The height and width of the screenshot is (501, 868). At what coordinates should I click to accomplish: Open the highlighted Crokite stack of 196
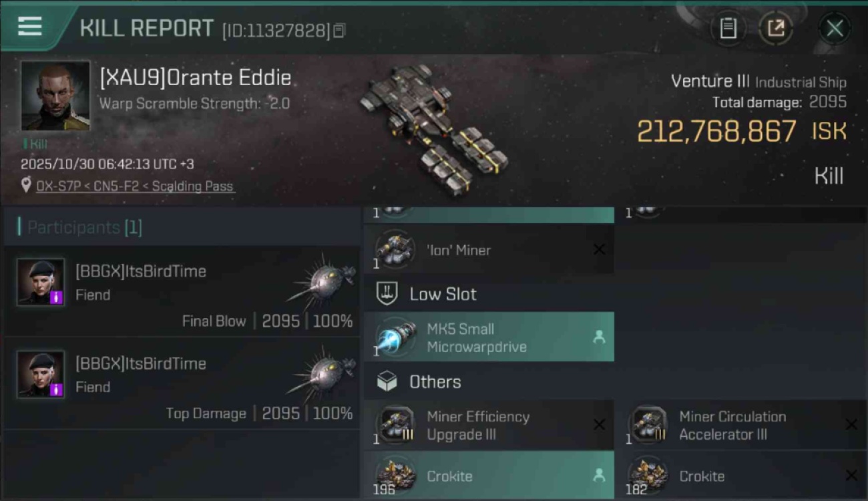pyautogui.click(x=489, y=476)
